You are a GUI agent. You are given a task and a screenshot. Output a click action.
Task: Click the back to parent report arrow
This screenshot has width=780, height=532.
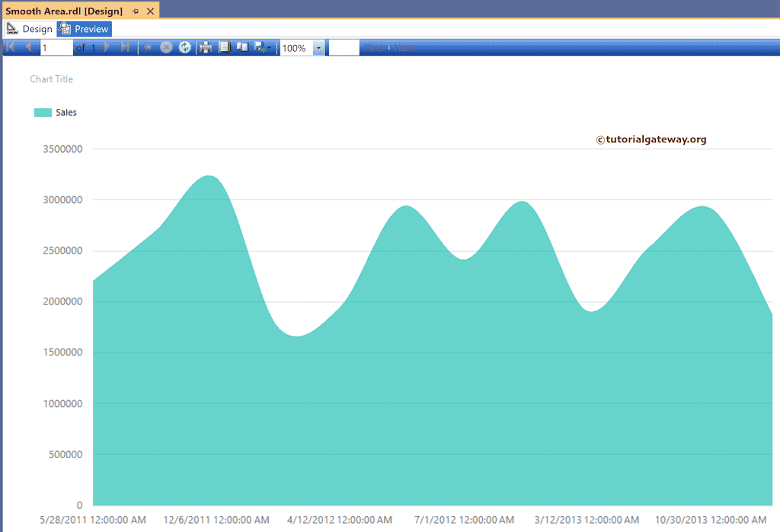(x=147, y=47)
